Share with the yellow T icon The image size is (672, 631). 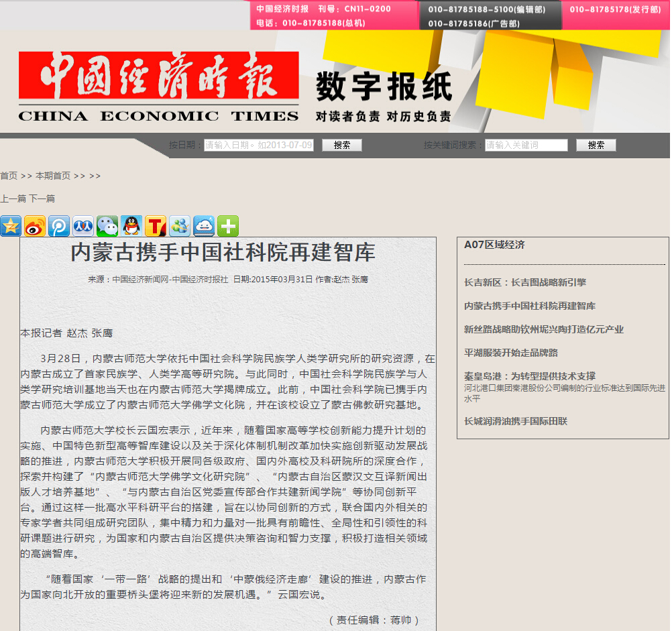156,226
